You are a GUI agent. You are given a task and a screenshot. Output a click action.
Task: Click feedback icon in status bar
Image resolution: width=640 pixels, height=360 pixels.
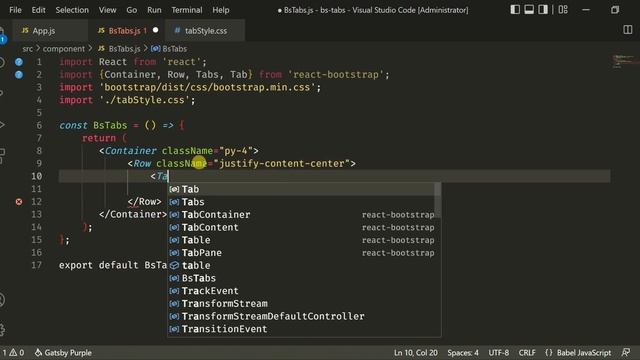pos(626,353)
